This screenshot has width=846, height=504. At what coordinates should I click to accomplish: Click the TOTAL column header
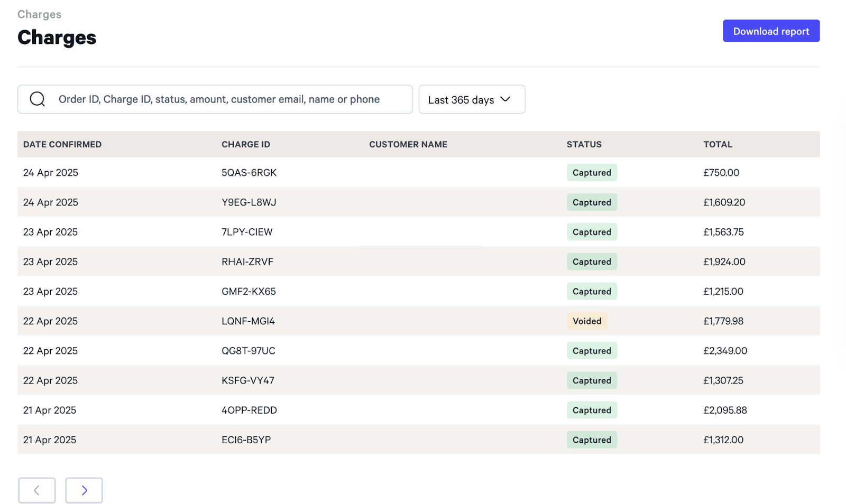click(x=718, y=144)
